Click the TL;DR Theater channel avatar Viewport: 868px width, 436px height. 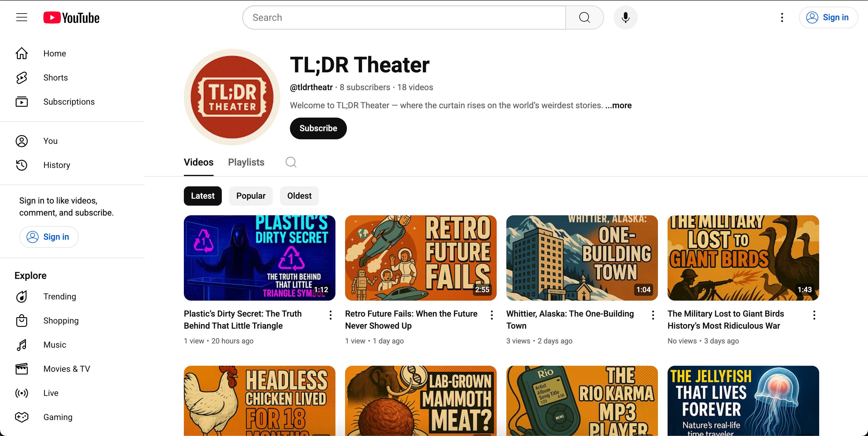232,97
